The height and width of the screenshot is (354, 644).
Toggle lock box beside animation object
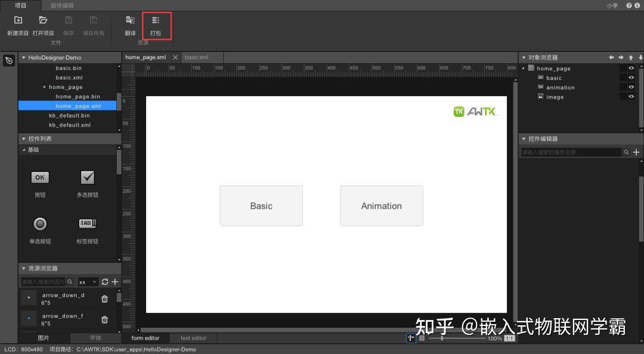pos(623,87)
